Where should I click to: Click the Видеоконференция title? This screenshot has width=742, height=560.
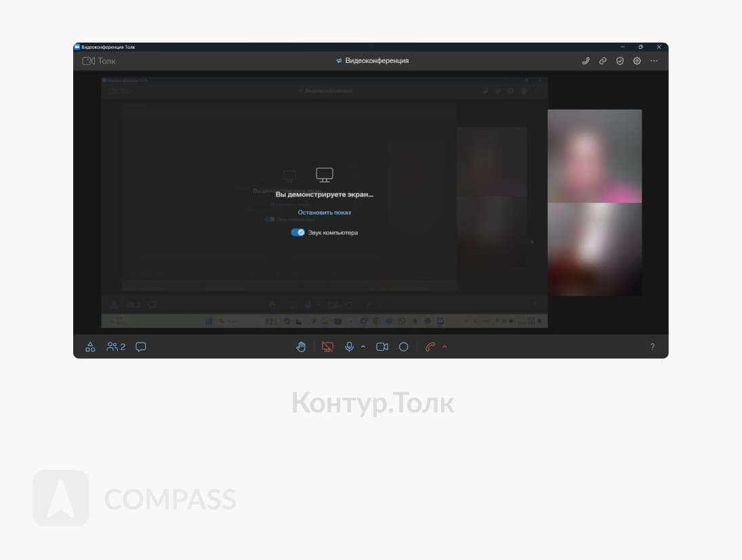(x=377, y=60)
